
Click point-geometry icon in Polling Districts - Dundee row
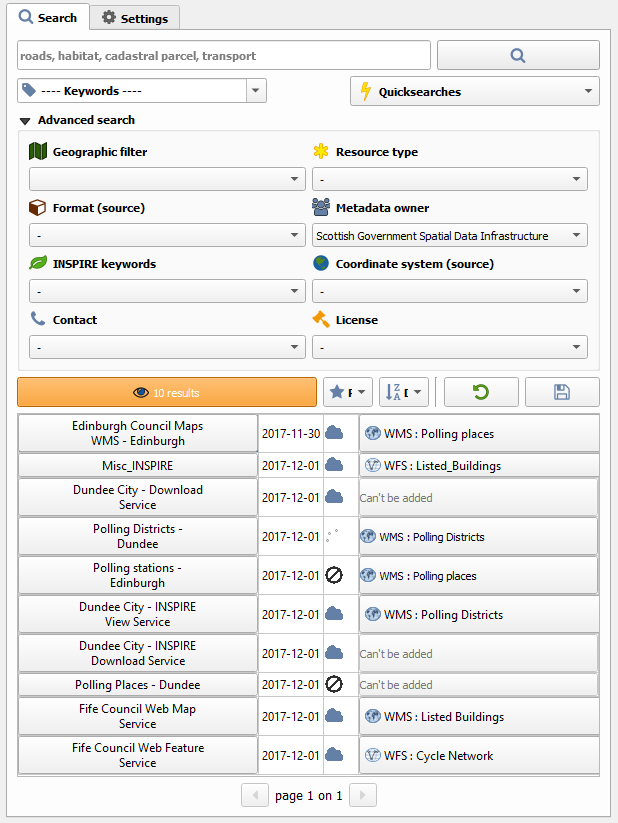pyautogui.click(x=332, y=536)
